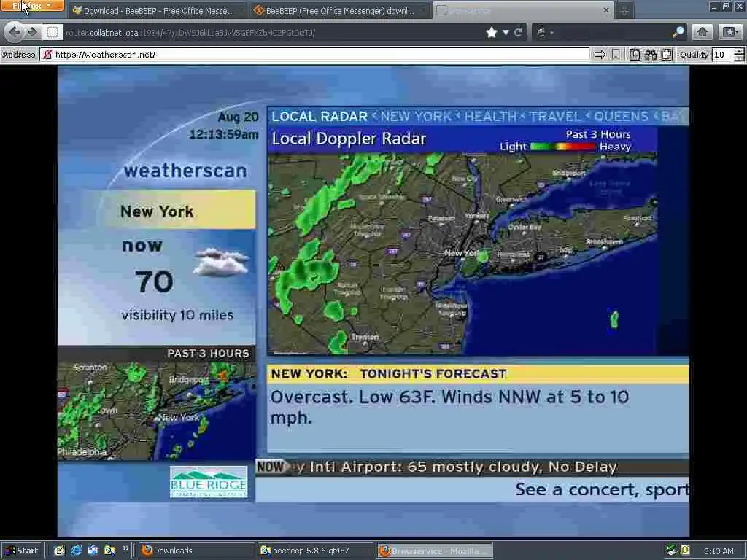Close the Browservice tab
This screenshot has width=747, height=560.
pos(606,10)
